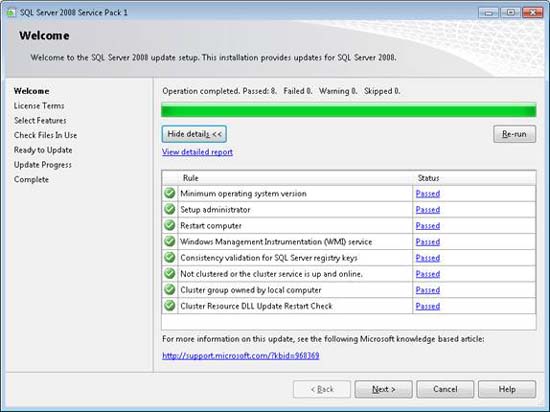The image size is (550, 412).
Task: Cancel the Service Pack 1 setup
Action: point(445,389)
